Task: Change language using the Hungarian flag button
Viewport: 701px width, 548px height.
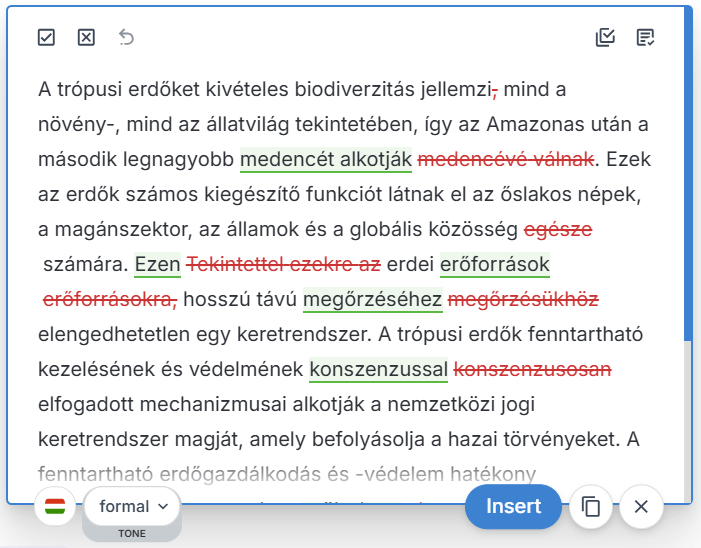Action: click(55, 507)
